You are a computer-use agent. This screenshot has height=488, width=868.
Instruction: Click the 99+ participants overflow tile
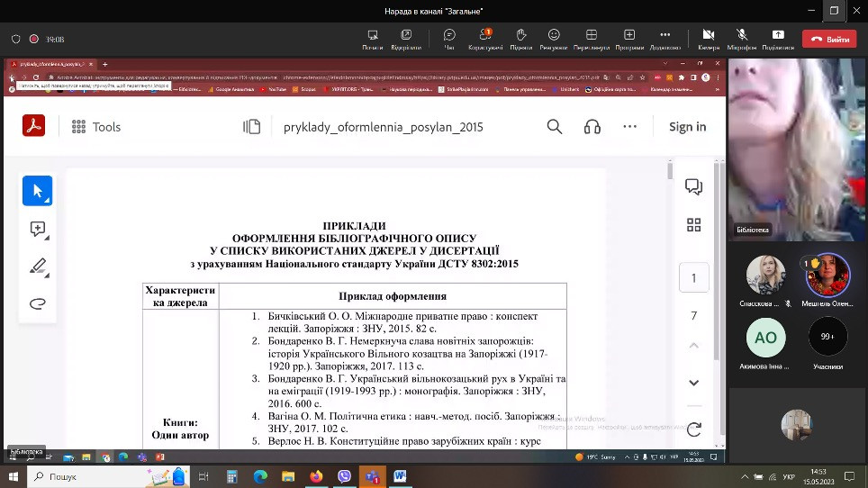click(827, 338)
